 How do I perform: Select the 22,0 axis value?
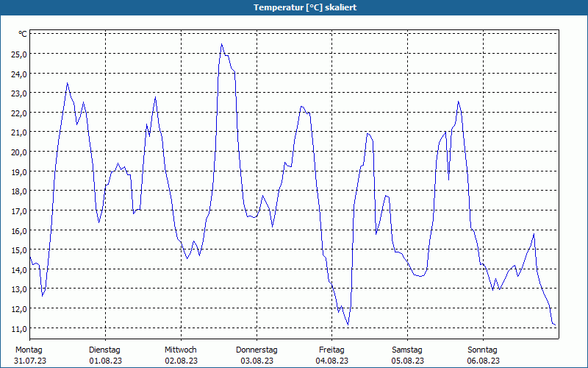[19, 113]
